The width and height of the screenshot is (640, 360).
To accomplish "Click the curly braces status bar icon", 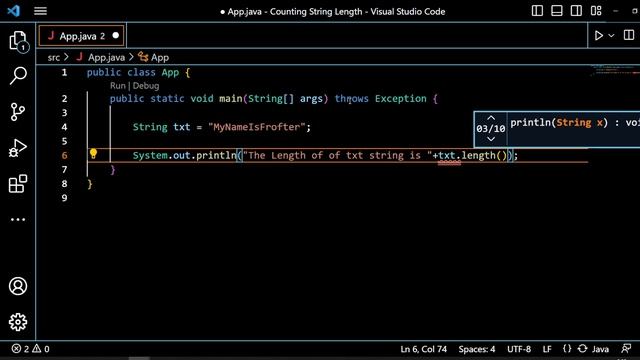I will pos(567,349).
